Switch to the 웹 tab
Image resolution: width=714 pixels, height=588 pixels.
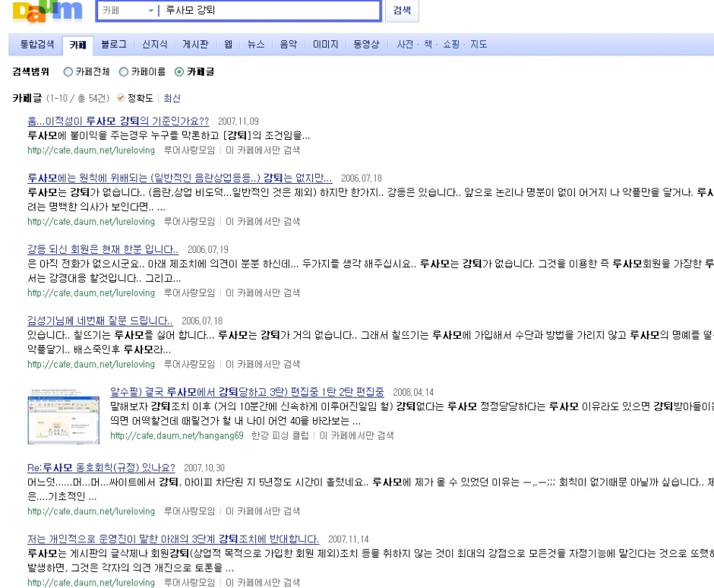pyautogui.click(x=228, y=44)
